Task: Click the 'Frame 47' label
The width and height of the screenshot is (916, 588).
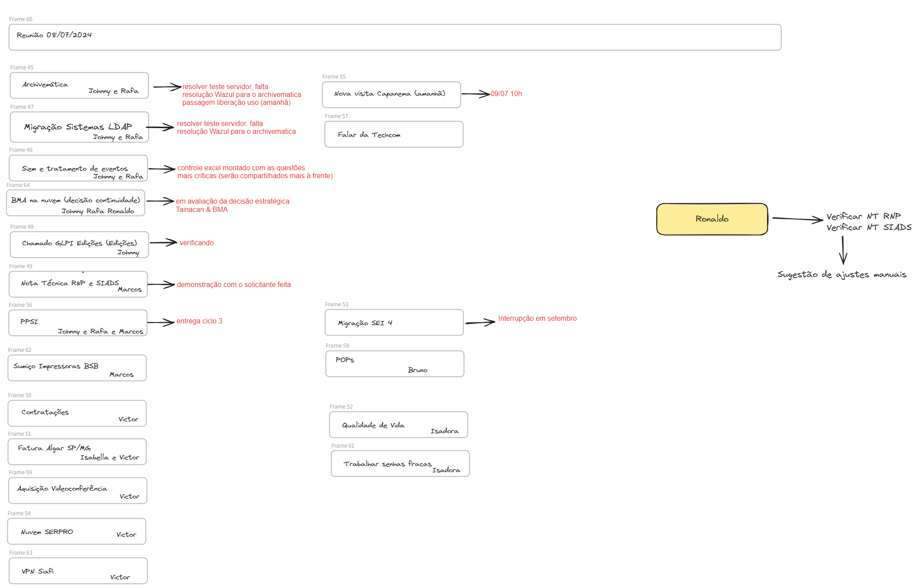Action: [x=22, y=107]
